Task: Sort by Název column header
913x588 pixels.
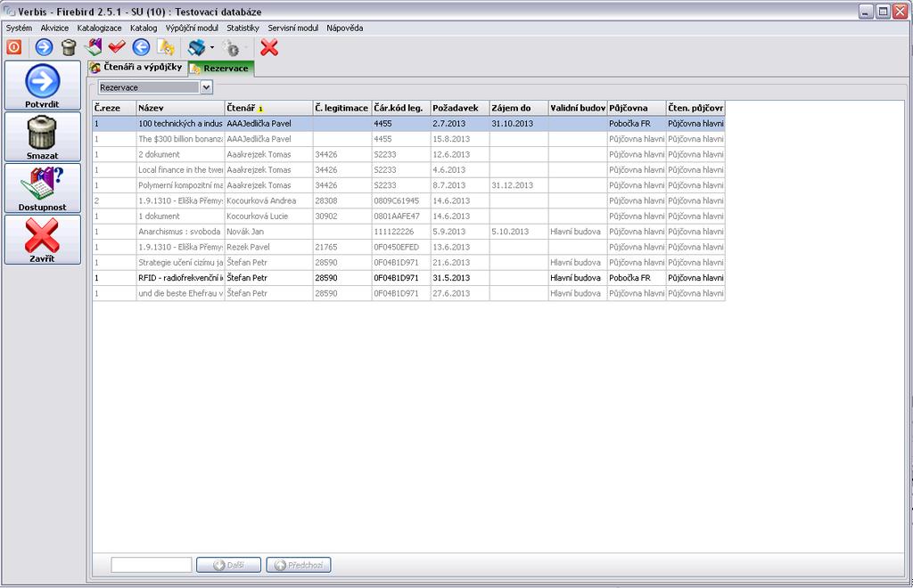Action: coord(180,108)
